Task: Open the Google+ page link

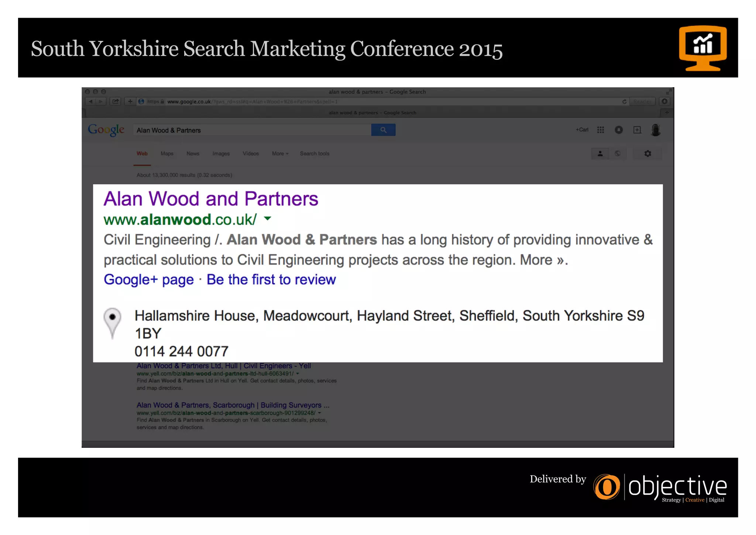Action: pyautogui.click(x=149, y=280)
